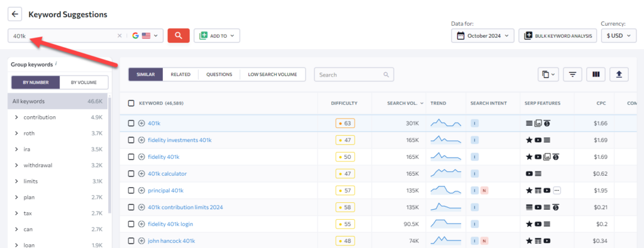Open the October 2024 date picker

pyautogui.click(x=482, y=36)
